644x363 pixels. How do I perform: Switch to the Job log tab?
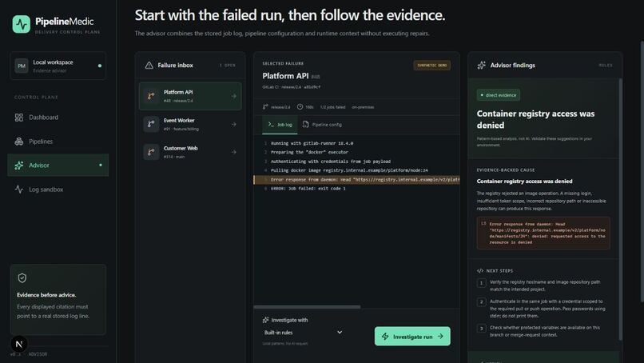(x=280, y=125)
